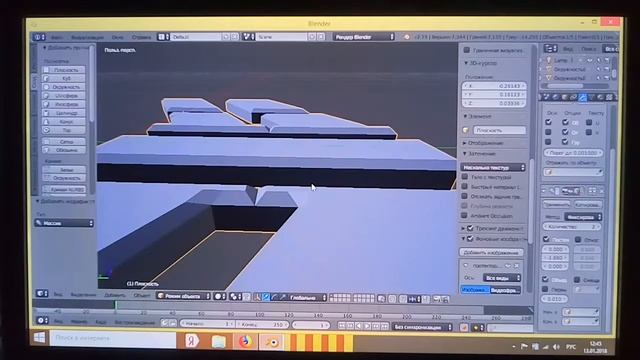Image resolution: width=640 pixels, height=360 pixels.
Task: Toggle the 3D manipulator widget icon
Action: [257, 297]
